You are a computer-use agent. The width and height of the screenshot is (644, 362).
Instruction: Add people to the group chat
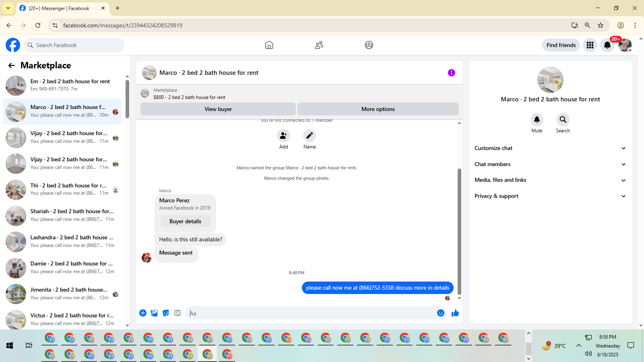pos(283,136)
